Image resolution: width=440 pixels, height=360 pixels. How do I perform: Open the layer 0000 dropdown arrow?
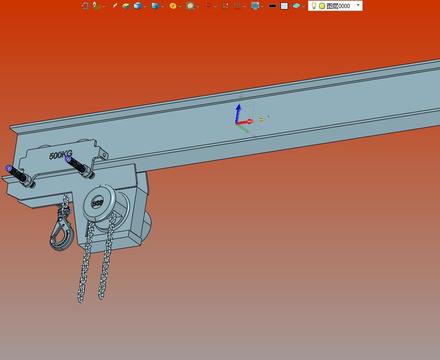pos(358,5)
